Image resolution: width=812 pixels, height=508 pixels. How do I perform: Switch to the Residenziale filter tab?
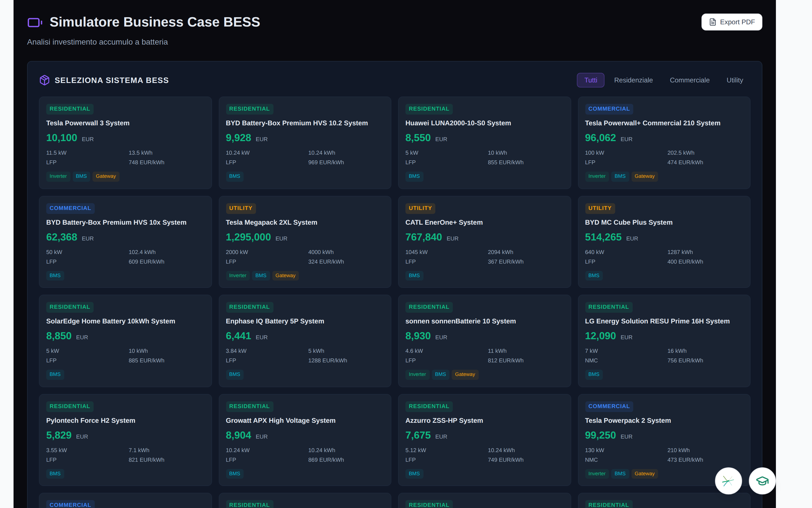tap(633, 80)
